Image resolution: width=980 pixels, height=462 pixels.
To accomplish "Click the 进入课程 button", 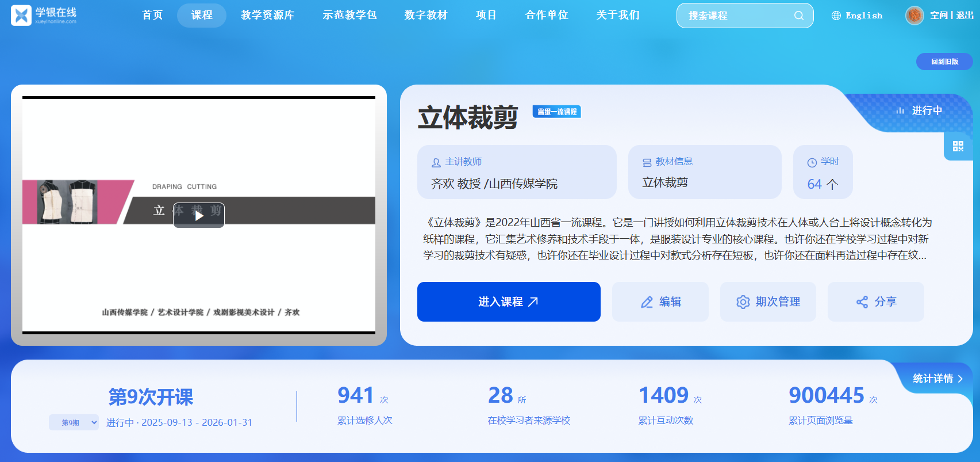I will (509, 301).
